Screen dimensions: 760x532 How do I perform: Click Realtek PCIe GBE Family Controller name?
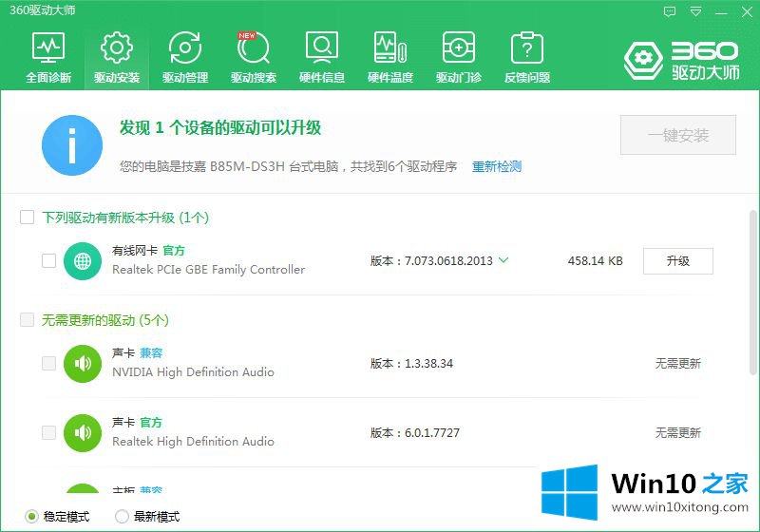[x=208, y=270]
